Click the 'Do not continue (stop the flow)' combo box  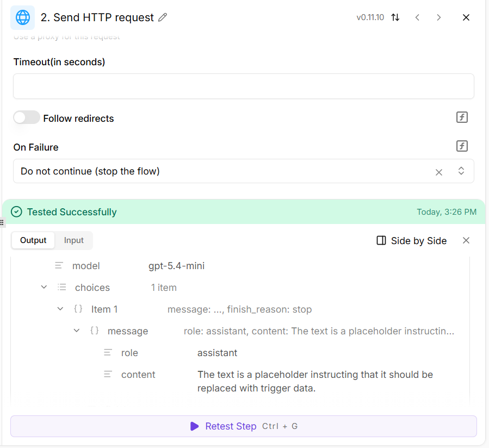pyautogui.click(x=244, y=171)
